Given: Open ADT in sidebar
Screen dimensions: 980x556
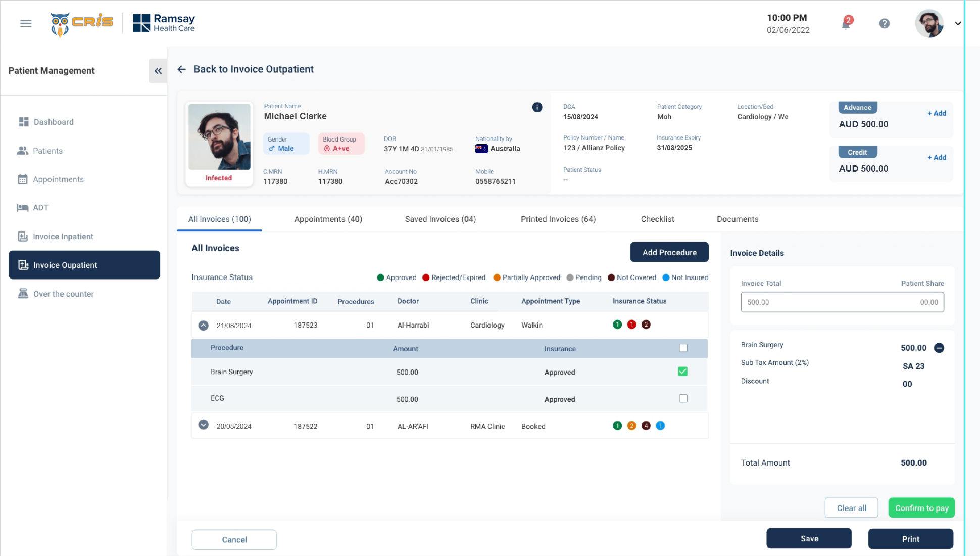Looking at the screenshot, I should tap(40, 208).
